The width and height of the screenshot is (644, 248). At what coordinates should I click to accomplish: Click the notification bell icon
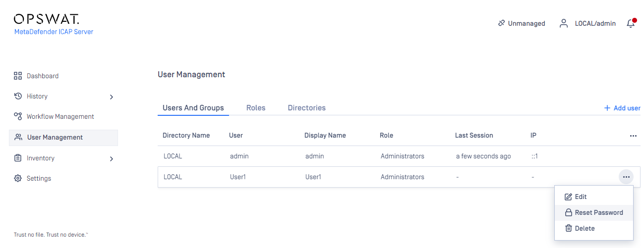click(631, 23)
